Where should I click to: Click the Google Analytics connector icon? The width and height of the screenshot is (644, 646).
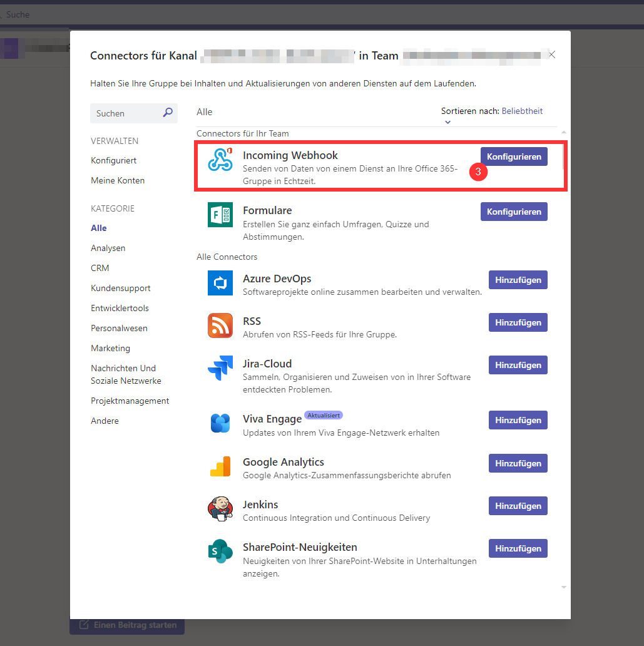(220, 466)
